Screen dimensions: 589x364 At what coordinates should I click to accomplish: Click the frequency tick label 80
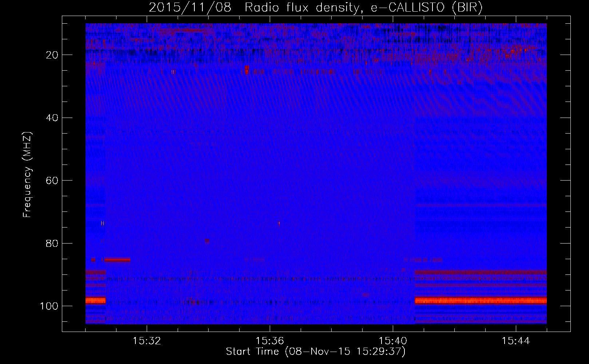[x=52, y=243]
